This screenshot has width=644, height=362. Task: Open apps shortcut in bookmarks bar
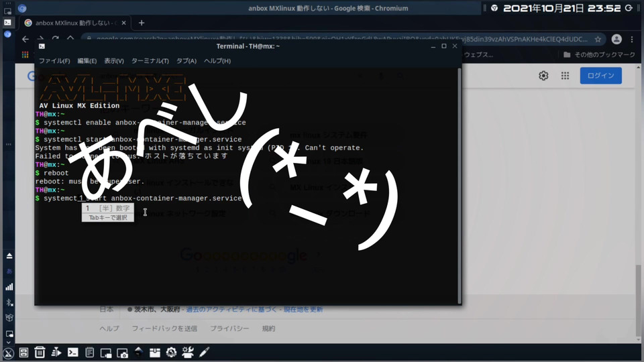pyautogui.click(x=25, y=54)
